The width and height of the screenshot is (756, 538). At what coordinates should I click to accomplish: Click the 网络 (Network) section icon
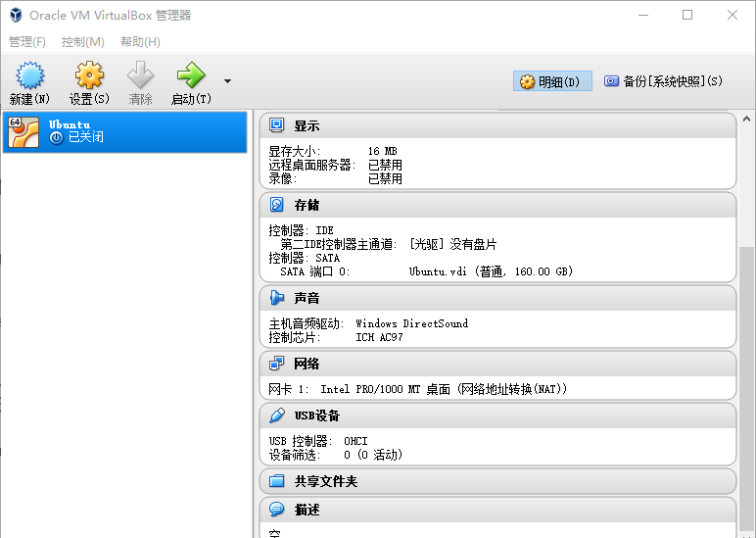(x=277, y=364)
